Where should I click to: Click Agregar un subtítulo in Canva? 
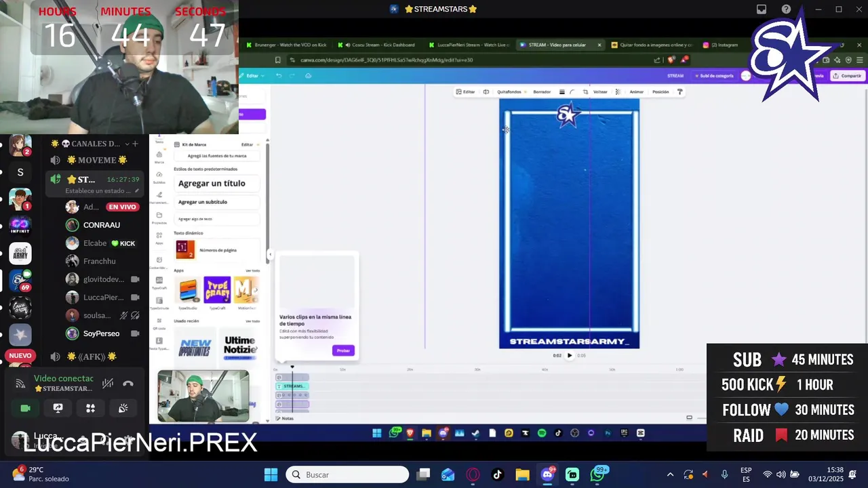(x=216, y=202)
